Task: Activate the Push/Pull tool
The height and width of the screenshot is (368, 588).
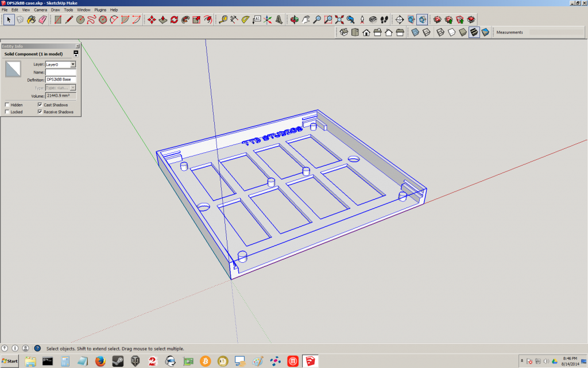Action: click(x=163, y=20)
